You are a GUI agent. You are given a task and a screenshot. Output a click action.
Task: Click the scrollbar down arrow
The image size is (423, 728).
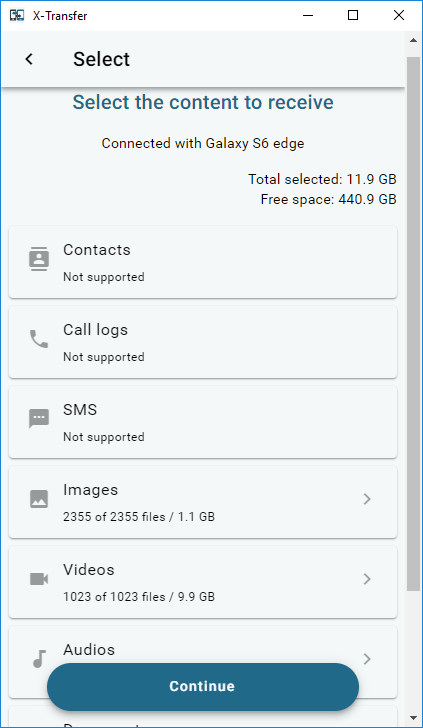coord(413,719)
